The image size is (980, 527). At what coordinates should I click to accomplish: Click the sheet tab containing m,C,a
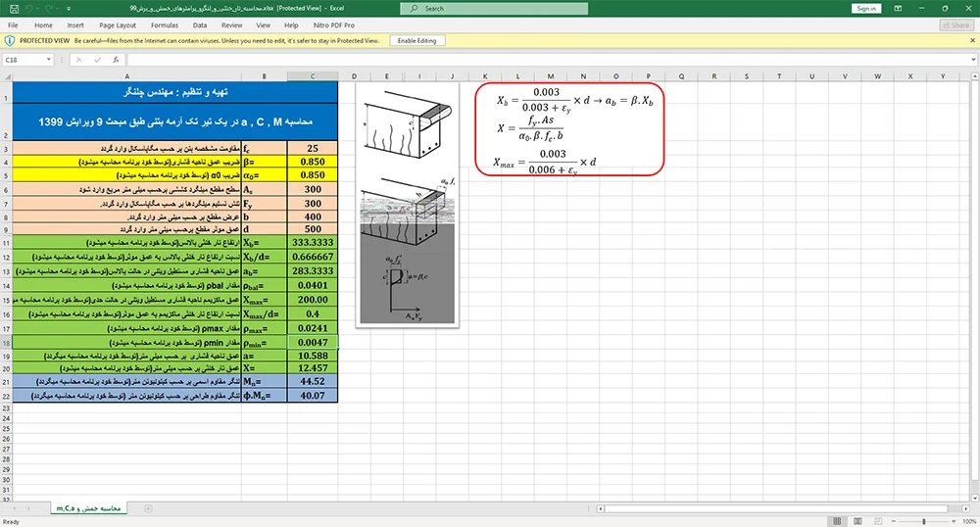(88, 508)
